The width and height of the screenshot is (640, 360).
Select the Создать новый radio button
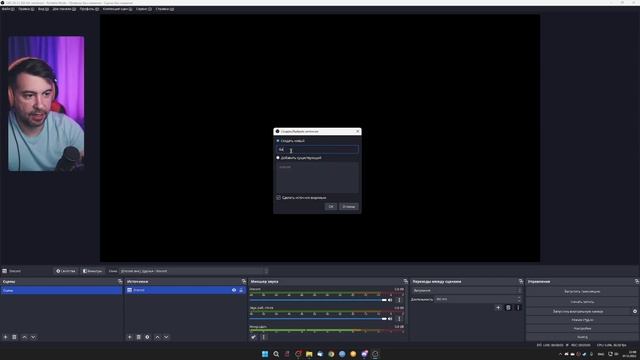pos(278,141)
